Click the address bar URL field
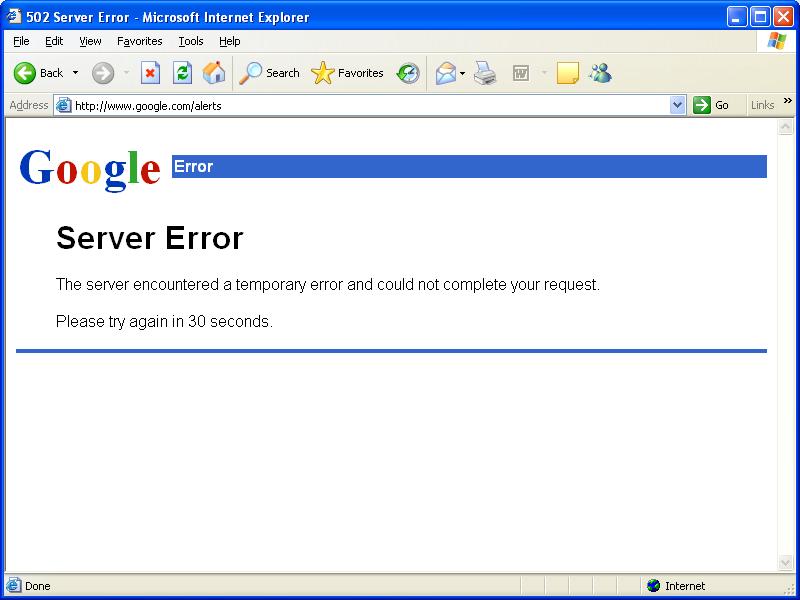 point(370,106)
